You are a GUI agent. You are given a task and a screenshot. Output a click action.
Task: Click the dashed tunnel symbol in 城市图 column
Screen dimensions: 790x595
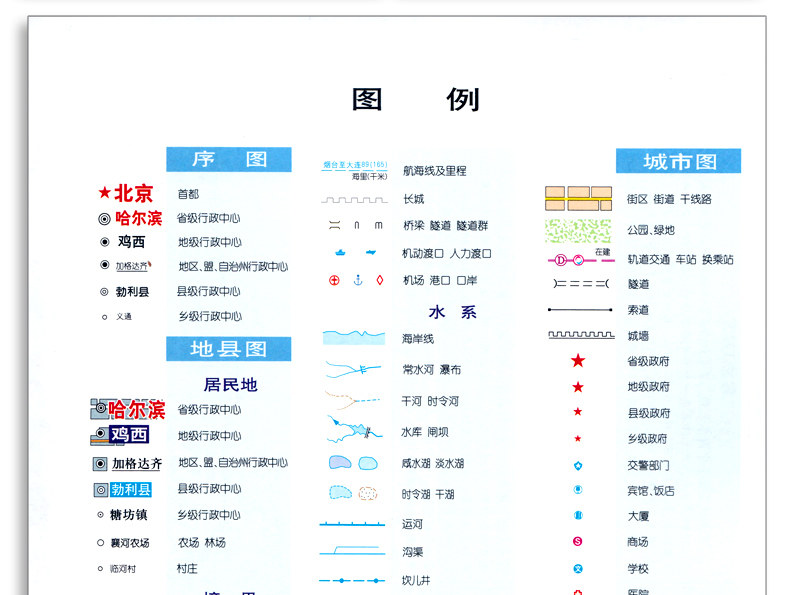click(x=581, y=284)
